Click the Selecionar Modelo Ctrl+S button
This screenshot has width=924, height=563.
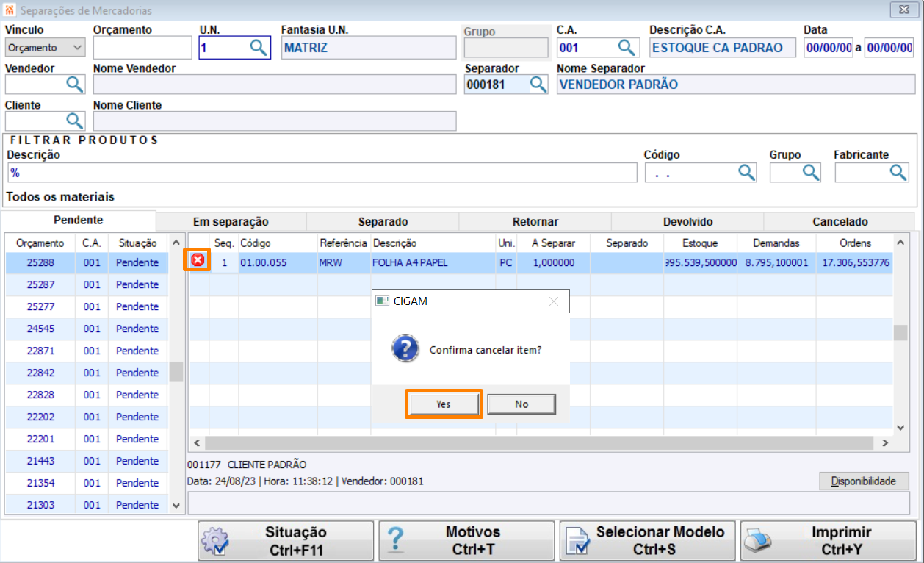[649, 541]
